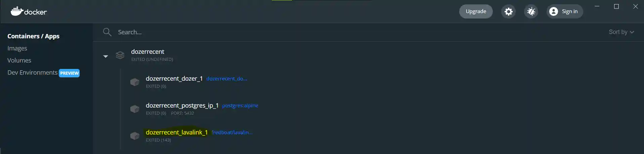This screenshot has height=154, width=644.
Task: Open the Volumes section
Action: pos(19,60)
